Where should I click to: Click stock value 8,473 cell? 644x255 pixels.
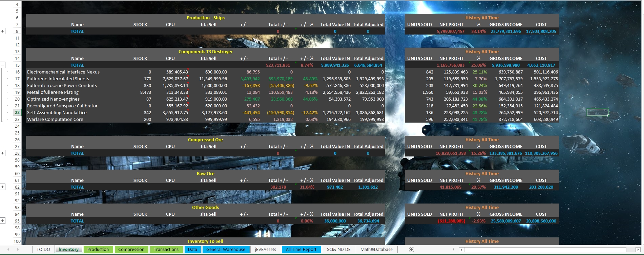146,92
